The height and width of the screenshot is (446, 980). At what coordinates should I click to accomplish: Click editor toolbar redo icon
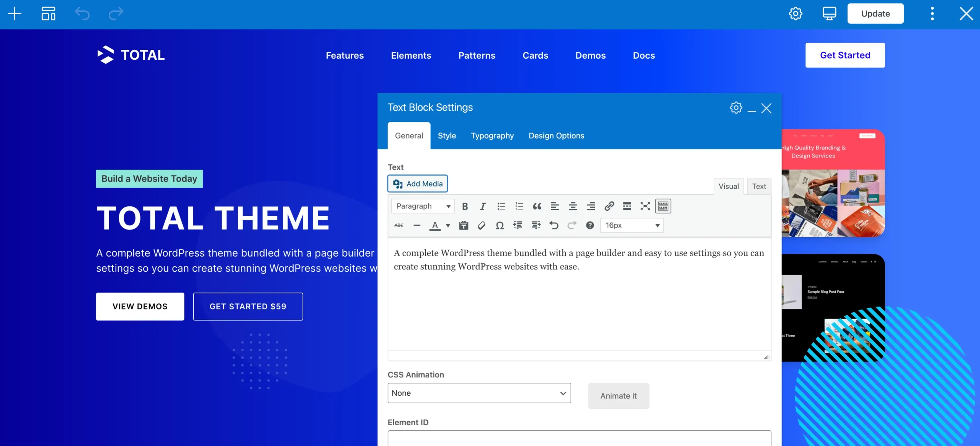pyautogui.click(x=572, y=226)
